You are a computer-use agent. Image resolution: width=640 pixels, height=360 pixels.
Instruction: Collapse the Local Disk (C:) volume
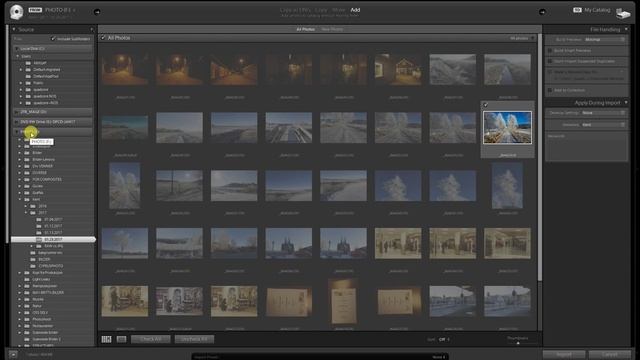click(16, 49)
